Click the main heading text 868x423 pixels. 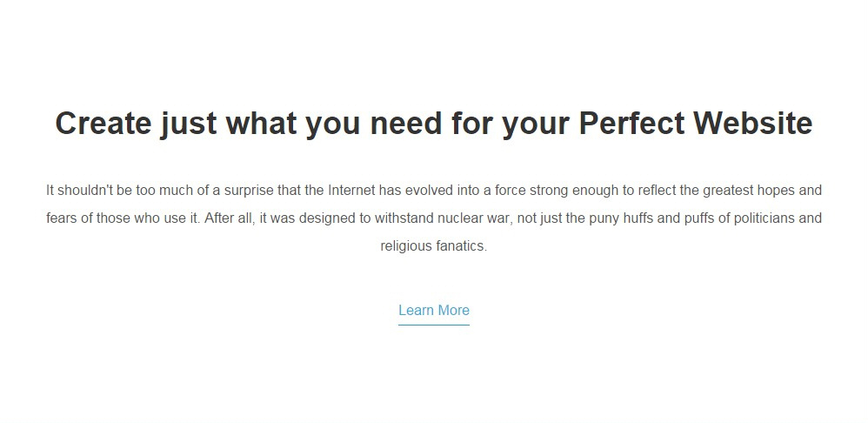pos(434,124)
